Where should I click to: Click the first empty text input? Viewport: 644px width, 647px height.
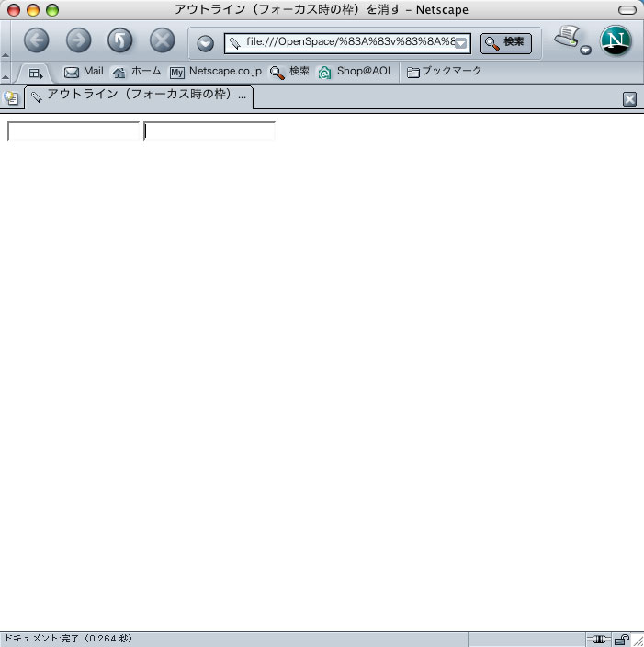73,131
